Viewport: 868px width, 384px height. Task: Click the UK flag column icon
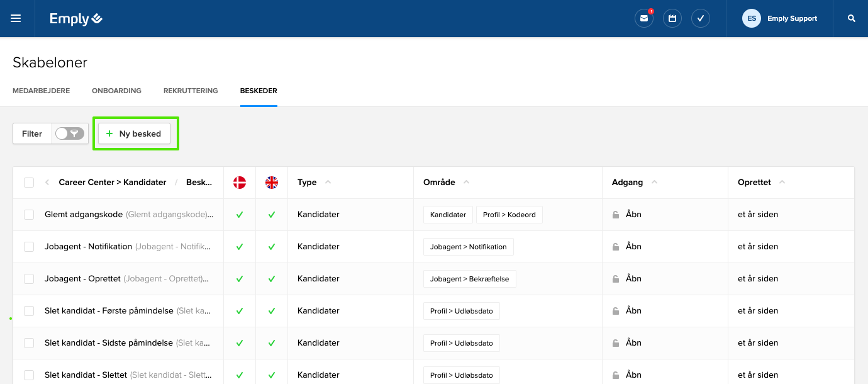(x=272, y=183)
